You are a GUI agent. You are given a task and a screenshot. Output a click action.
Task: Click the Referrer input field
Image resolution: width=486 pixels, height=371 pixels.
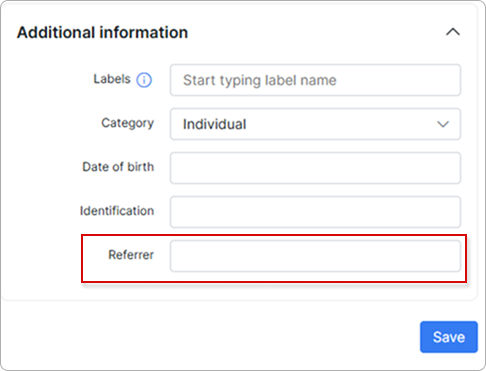coord(315,256)
